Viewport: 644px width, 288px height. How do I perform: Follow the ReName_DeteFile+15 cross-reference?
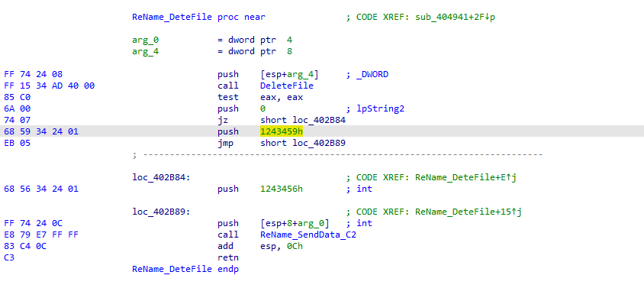point(469,212)
